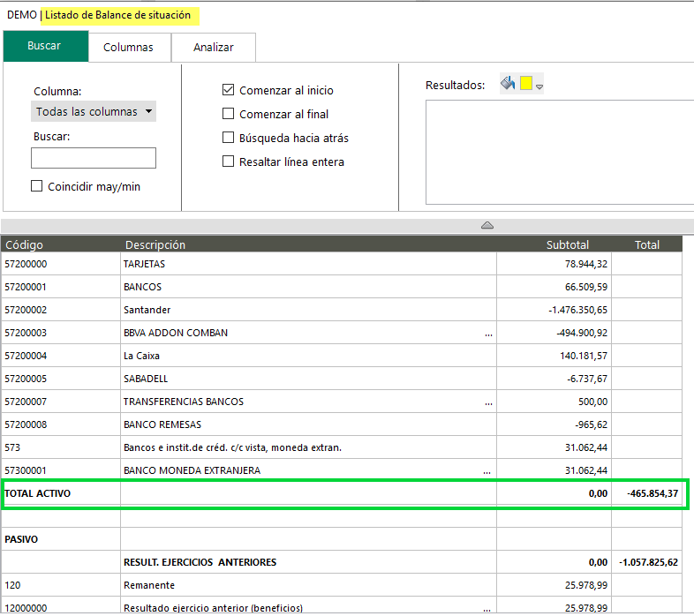
Task: Click ellipsis on BANCO MONEDA EXTRANJERA row
Action: click(488, 471)
